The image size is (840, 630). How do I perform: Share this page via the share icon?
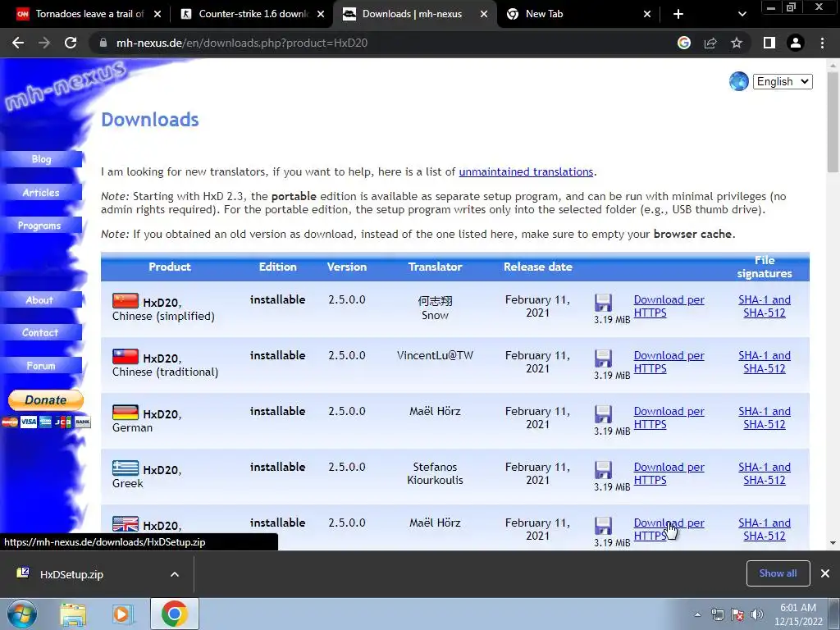tap(710, 43)
